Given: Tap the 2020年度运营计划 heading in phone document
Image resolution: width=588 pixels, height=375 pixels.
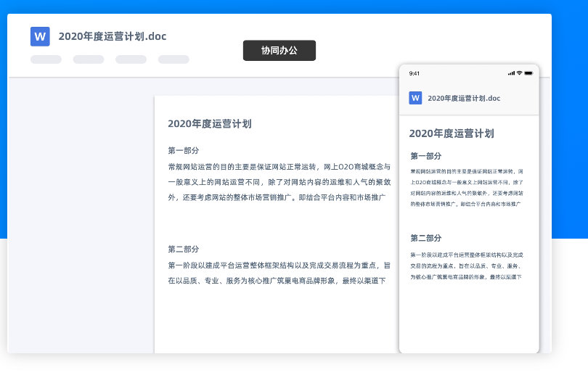Looking at the screenshot, I should point(452,133).
